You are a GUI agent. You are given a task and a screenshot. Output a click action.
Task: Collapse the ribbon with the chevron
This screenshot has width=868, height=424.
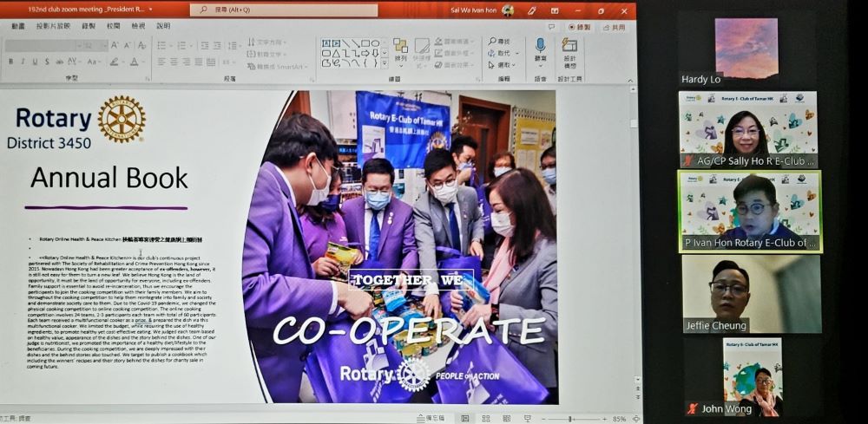[629, 80]
